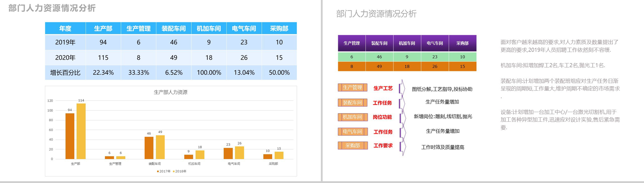Select the orange 电气车间 label box
Image resolution: width=644 pixels, height=183 pixels.
(x=352, y=131)
